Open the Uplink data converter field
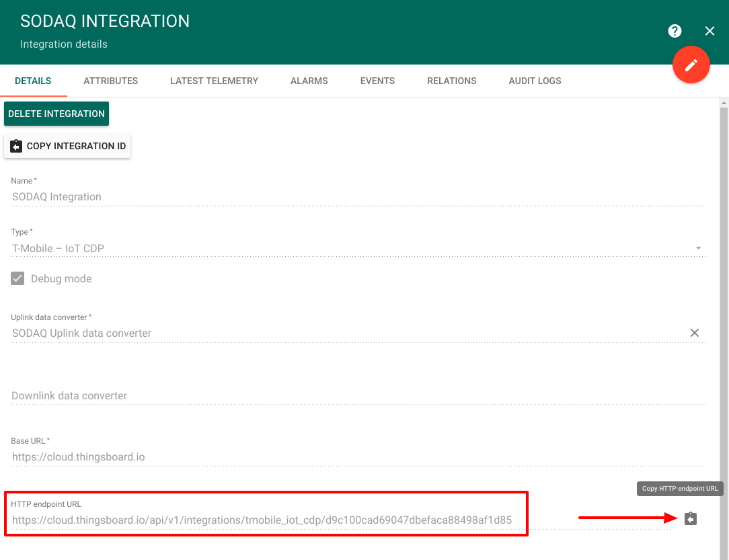The image size is (729, 560). (x=336, y=333)
